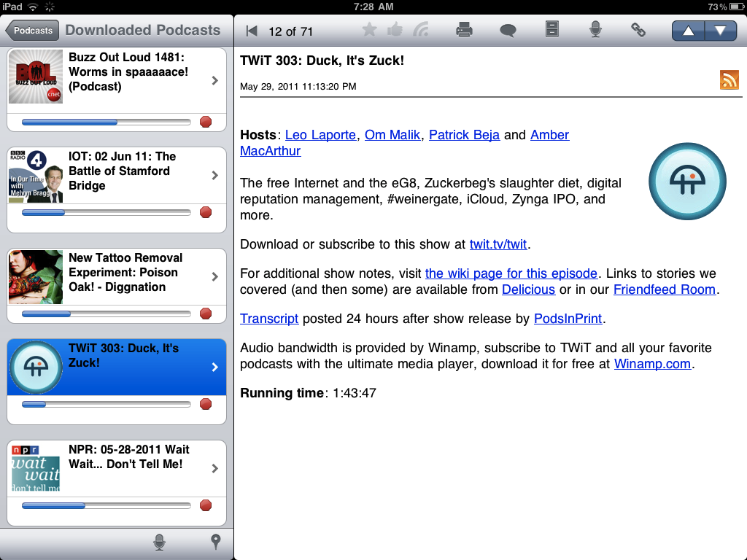Tap NPR Wait Wait progress bar
Viewport: 747px width, 560px height.
[x=107, y=506]
